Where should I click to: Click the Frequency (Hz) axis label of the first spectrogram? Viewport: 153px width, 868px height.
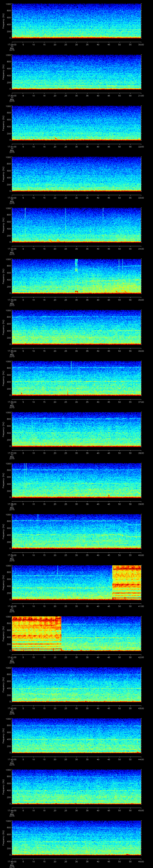pos(3,21)
